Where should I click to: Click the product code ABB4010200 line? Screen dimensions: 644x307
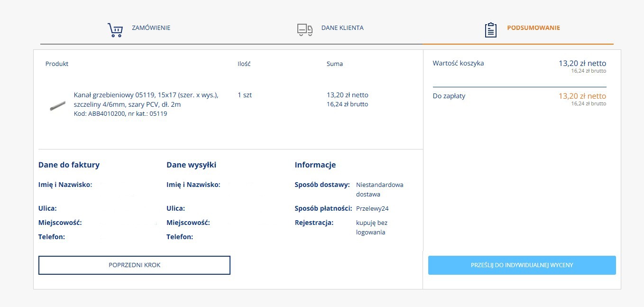tap(120, 114)
